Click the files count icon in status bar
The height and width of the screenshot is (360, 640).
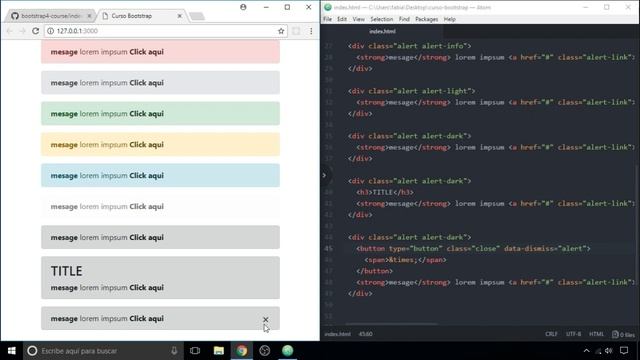(623, 334)
